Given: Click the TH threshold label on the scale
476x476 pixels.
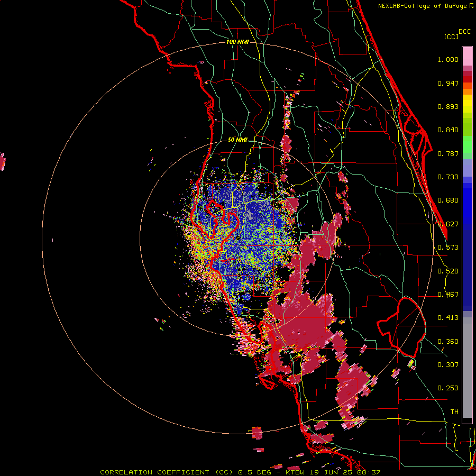Looking at the screenshot, I should click(x=454, y=412).
